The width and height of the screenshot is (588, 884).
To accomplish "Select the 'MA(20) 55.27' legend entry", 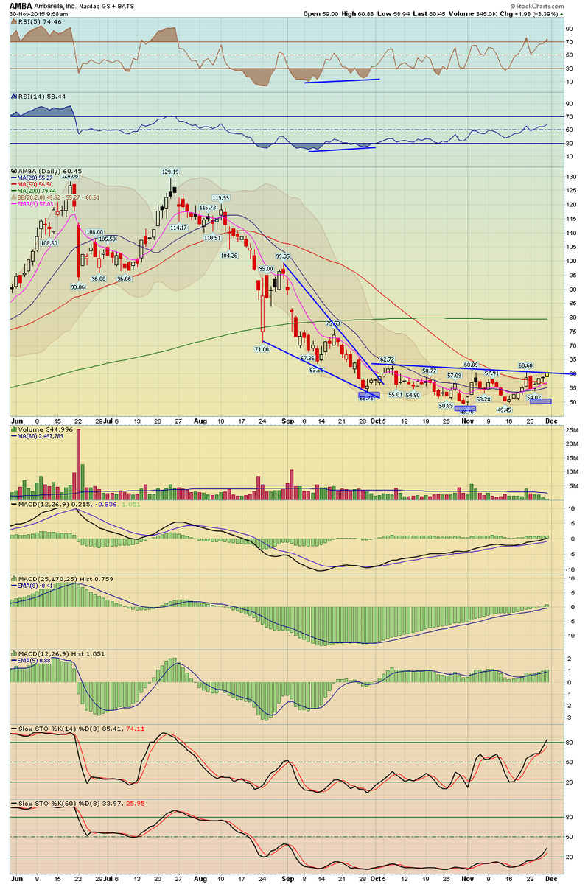I will [x=36, y=178].
